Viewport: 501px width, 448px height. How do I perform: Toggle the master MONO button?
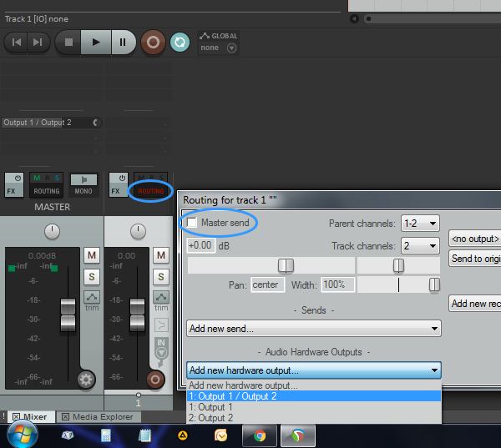(x=83, y=183)
